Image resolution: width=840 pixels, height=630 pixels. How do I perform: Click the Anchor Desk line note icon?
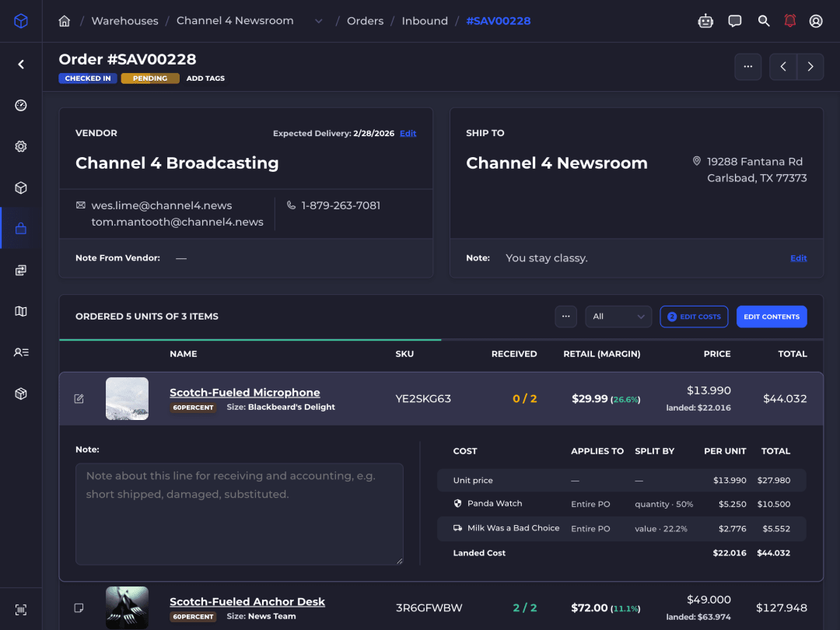click(79, 607)
